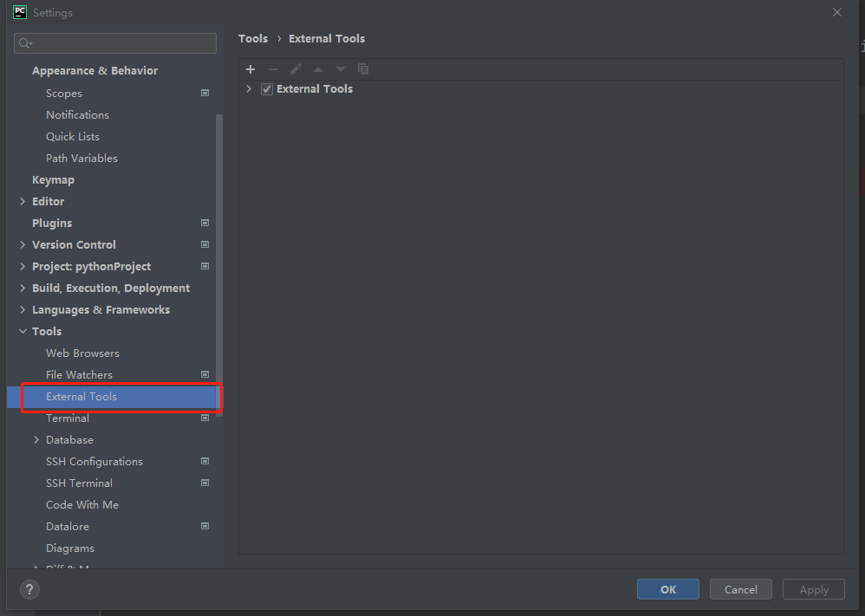Click the settings tree vertical scrollbar
The image size is (865, 616).
[x=219, y=265]
